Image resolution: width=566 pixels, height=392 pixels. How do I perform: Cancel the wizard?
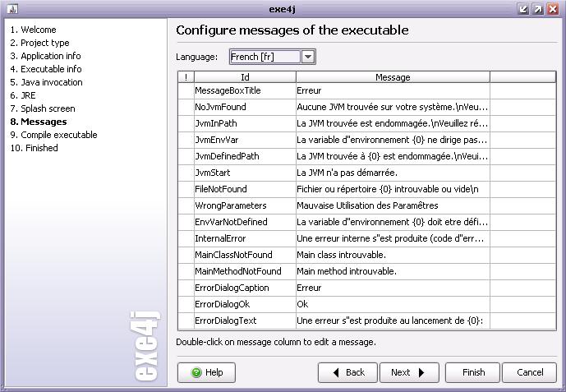(x=530, y=372)
